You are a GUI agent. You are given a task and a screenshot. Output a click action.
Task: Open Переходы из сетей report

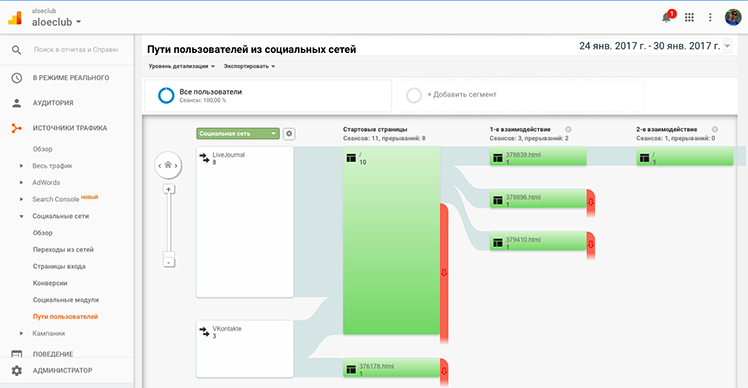(x=63, y=250)
